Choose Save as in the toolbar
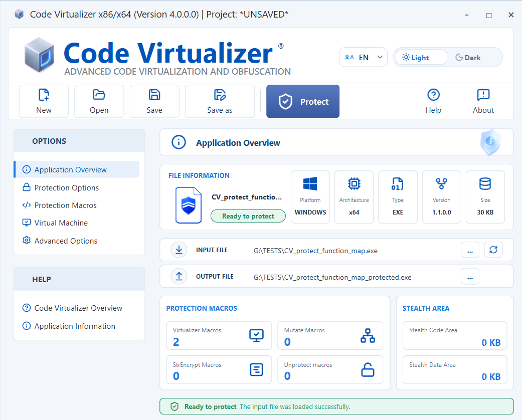This screenshot has height=420, width=522. click(x=220, y=101)
